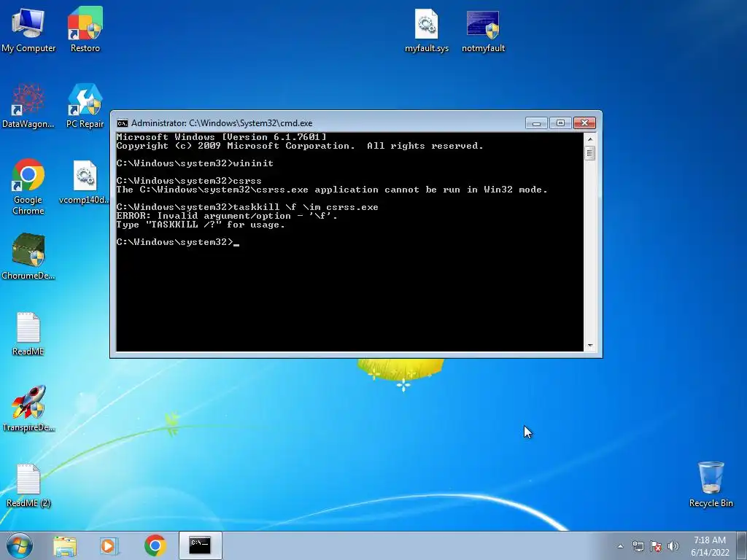Viewport: 747px width, 560px height.
Task: Click the 'cannot be run in Win32 mode' line
Action: [332, 190]
